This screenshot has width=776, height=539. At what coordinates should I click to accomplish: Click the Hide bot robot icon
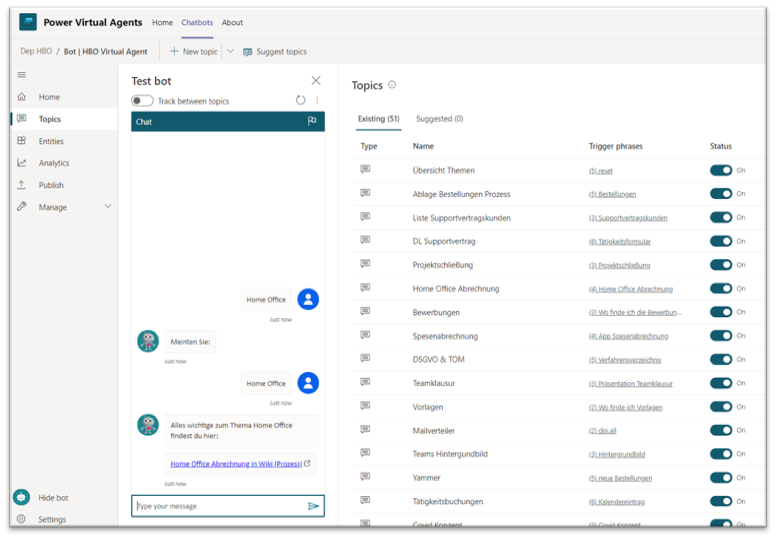[22, 496]
